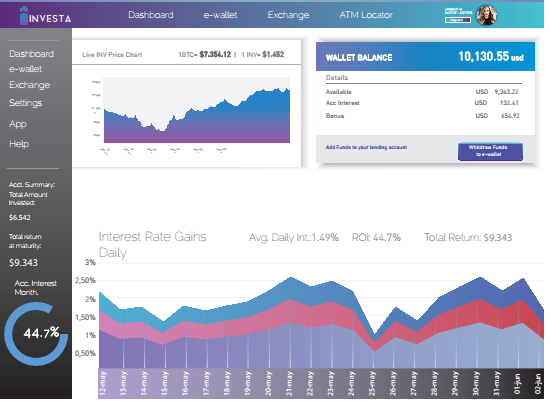Select the 02-jun date on chart axis

[538, 384]
